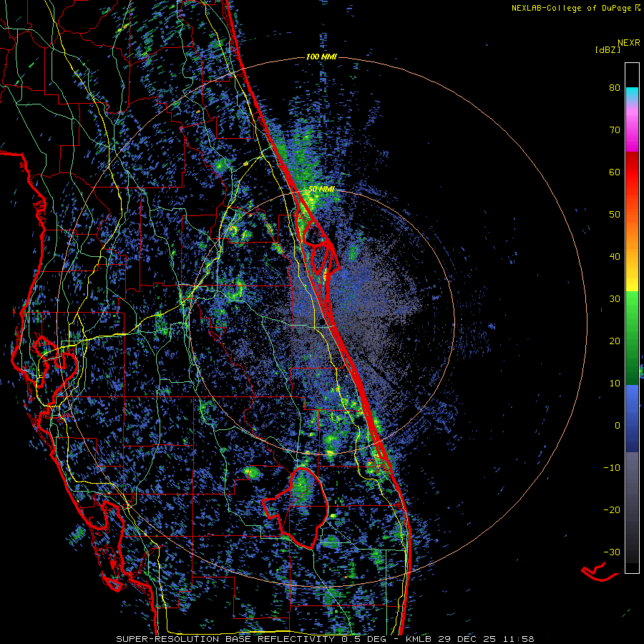This screenshot has width=644, height=644.
Task: Click the 20 dBZ value on the color scale
Action: 615,341
